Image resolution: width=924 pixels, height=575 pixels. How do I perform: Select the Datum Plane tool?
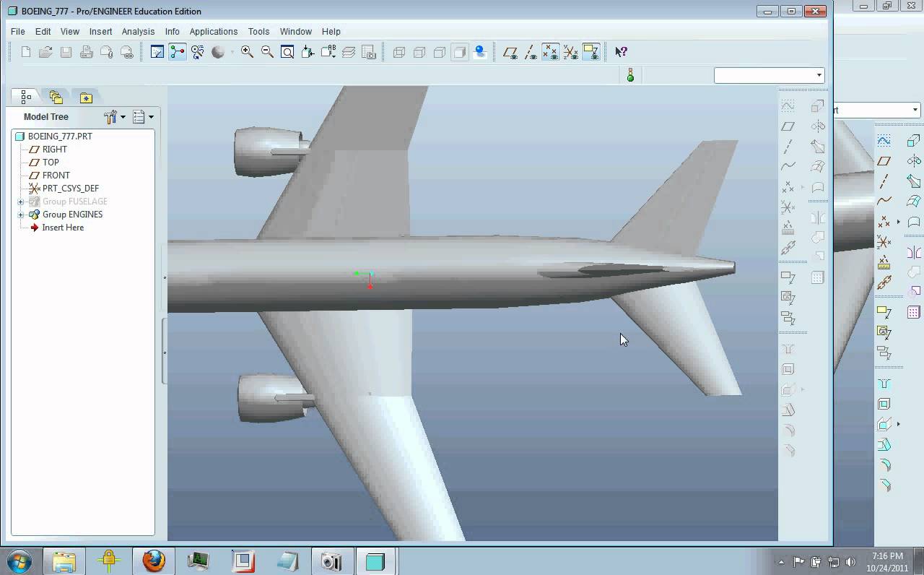pos(789,126)
